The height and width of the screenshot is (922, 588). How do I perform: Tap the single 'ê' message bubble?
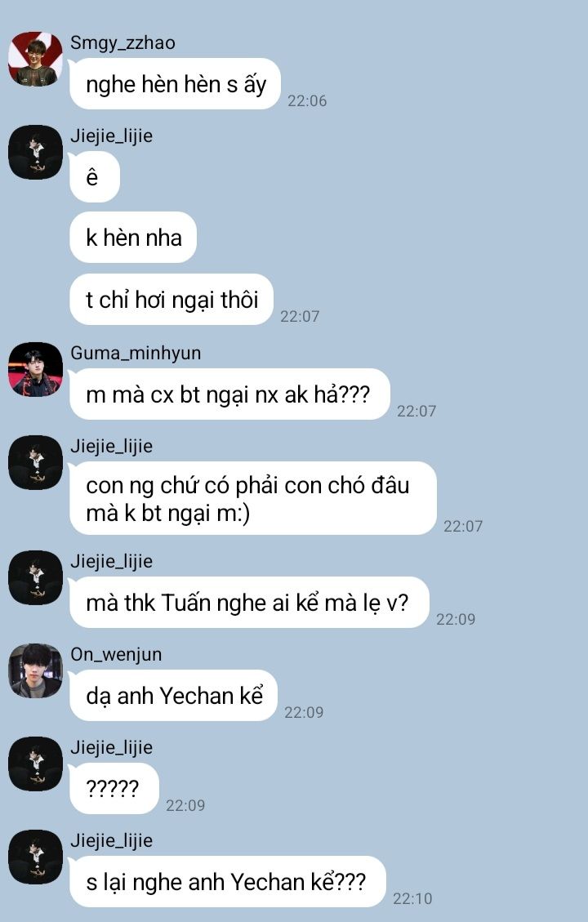coord(95,176)
